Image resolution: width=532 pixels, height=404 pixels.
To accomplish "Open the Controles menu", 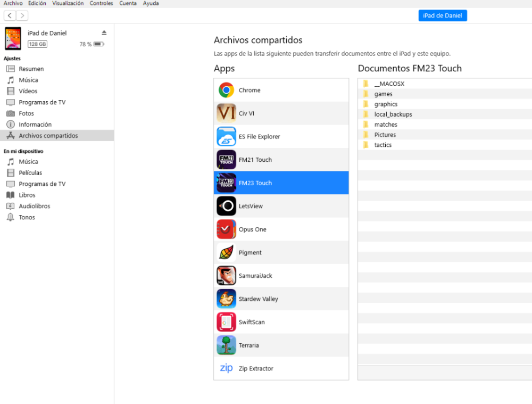I will tap(101, 3).
